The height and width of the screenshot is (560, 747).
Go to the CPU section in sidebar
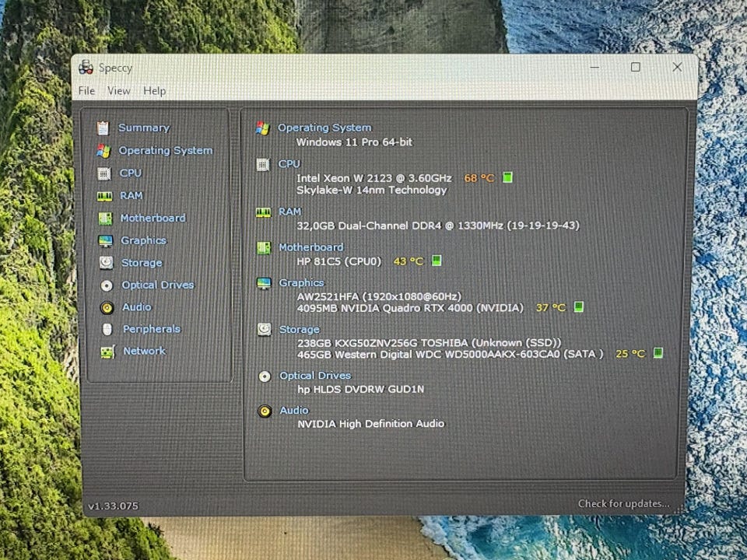pyautogui.click(x=131, y=173)
